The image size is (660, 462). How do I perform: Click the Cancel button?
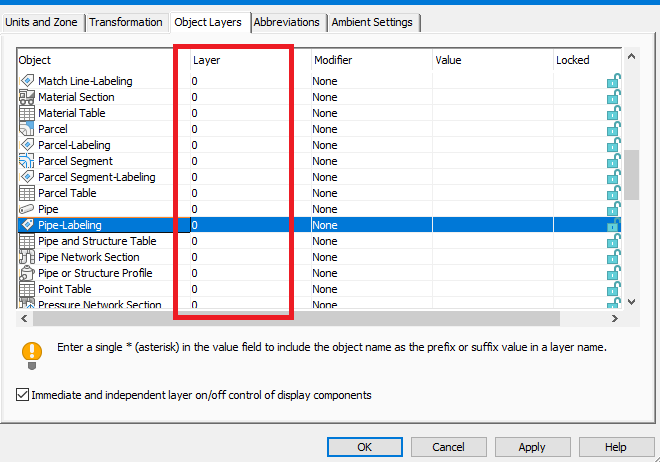(448, 447)
